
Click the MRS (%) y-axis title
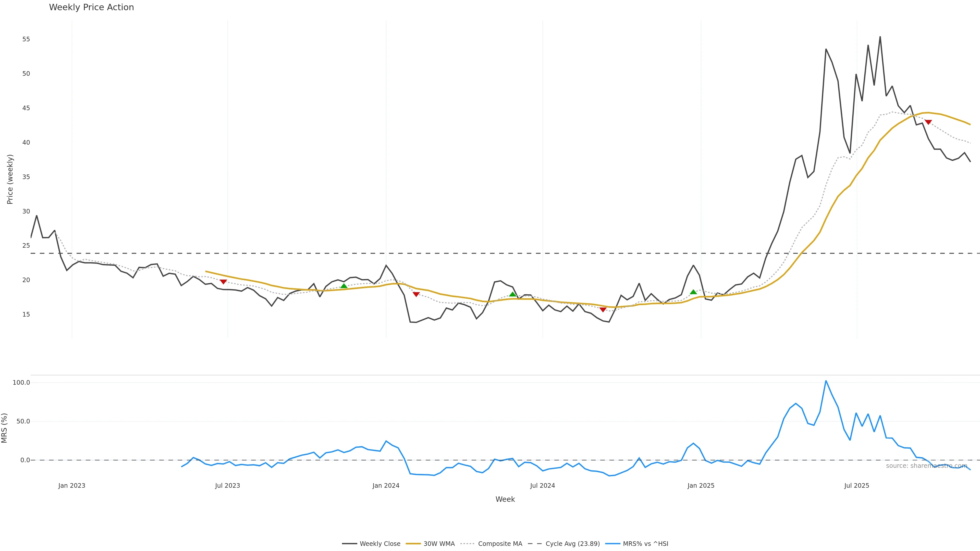click(x=5, y=428)
